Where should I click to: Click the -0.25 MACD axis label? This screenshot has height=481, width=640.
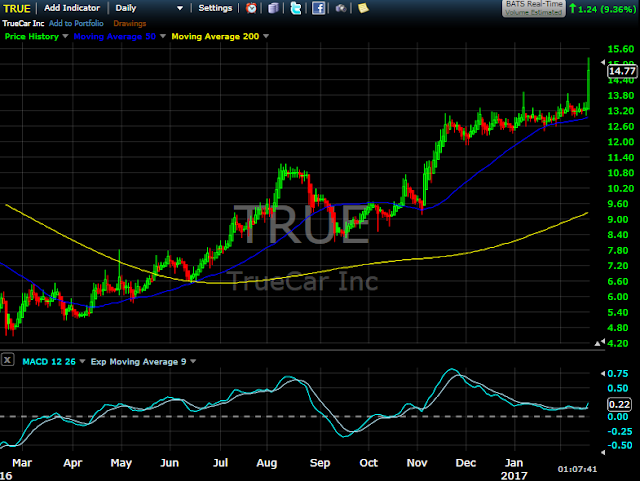click(620, 432)
